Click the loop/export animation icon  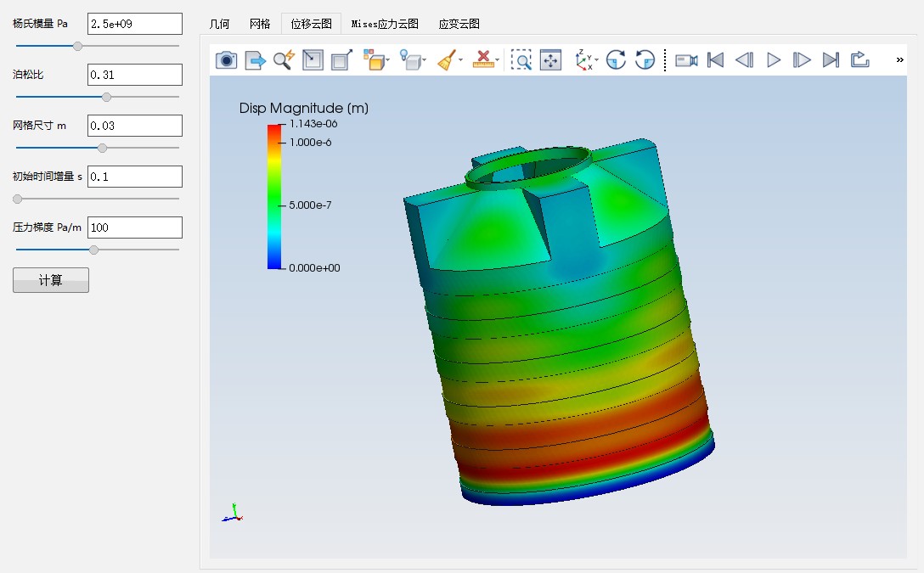(859, 59)
